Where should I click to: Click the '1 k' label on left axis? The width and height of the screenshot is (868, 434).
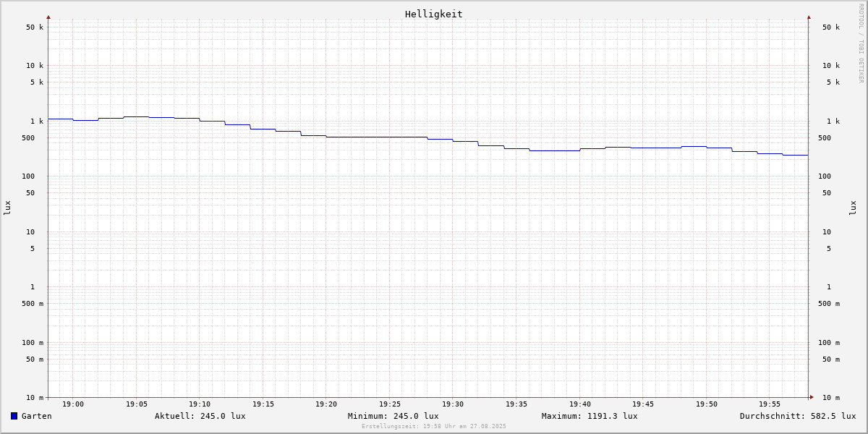point(37,122)
